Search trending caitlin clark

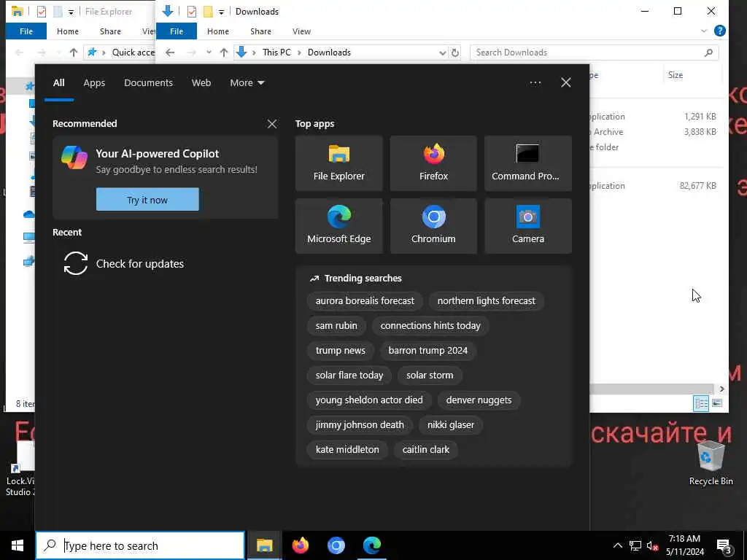pyautogui.click(x=426, y=449)
